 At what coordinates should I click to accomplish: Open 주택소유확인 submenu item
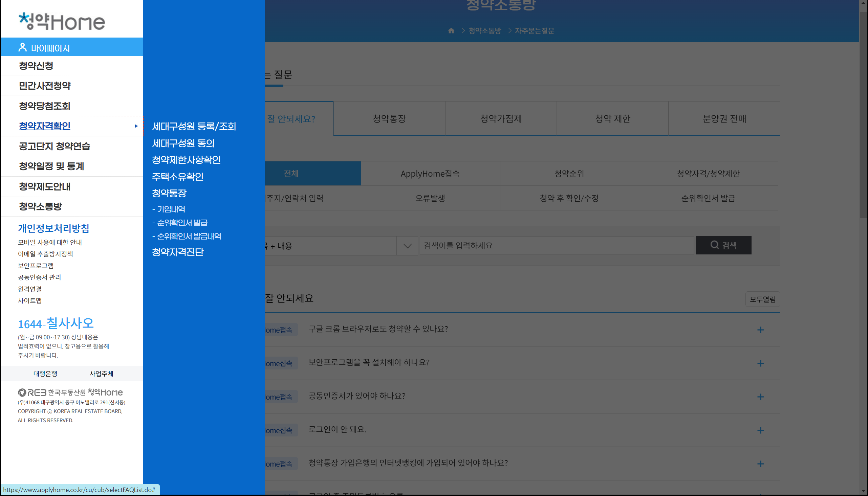pos(177,177)
